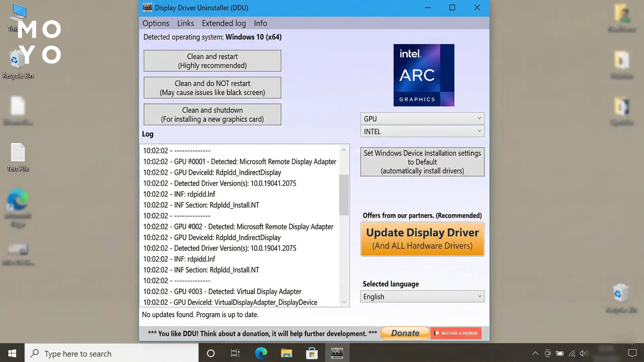The width and height of the screenshot is (644, 362).
Task: Expand the GPU device type dropdown
Action: point(422,119)
